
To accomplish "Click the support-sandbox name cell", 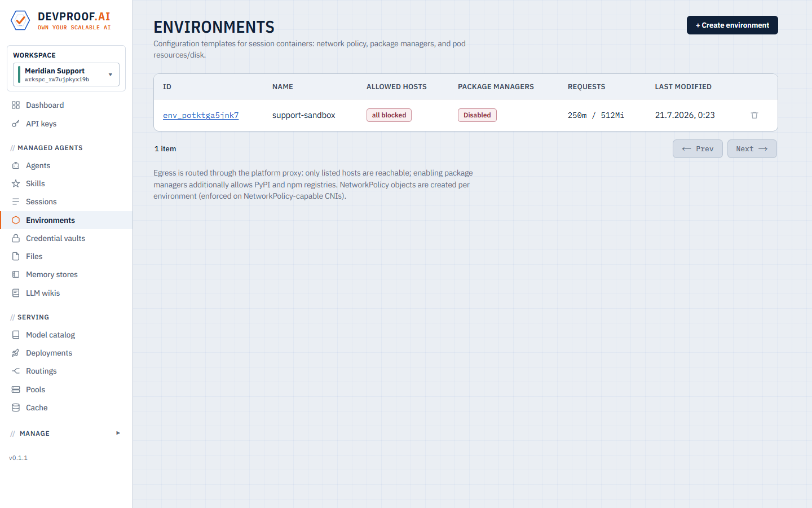I will [x=304, y=115].
